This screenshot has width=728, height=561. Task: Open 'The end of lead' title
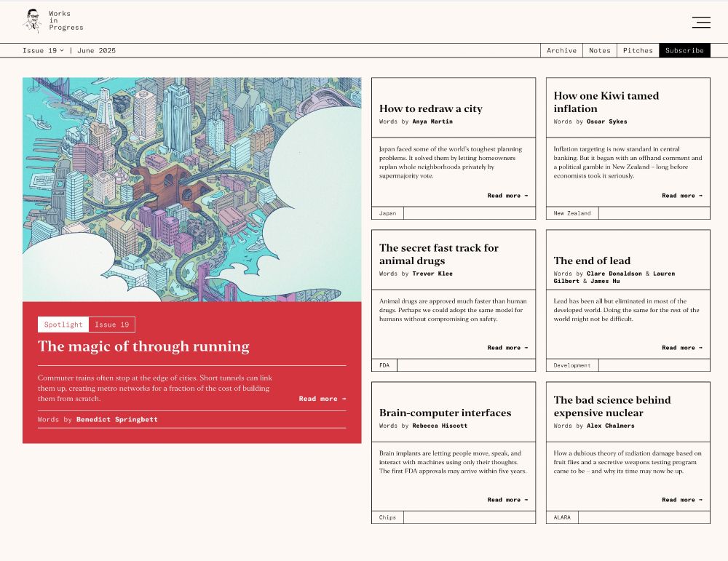point(592,260)
